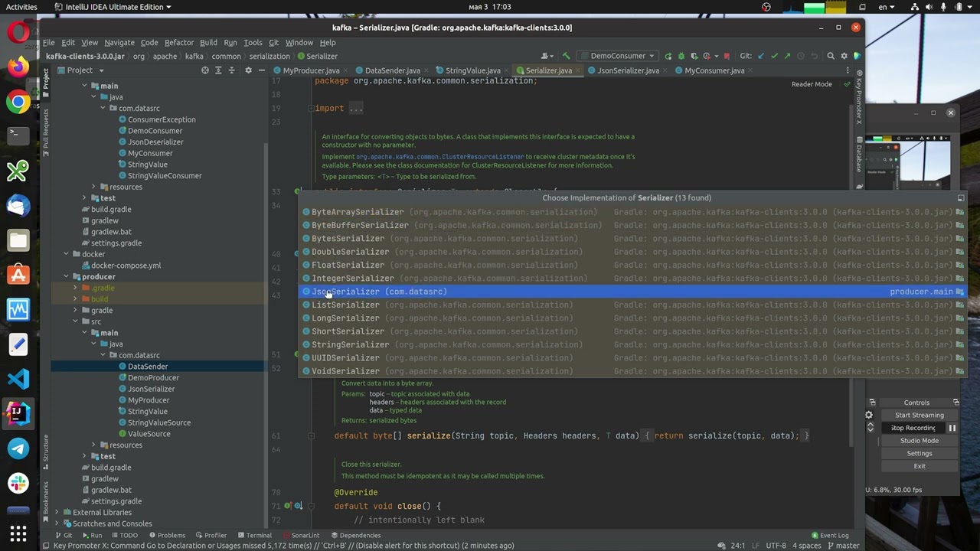Image resolution: width=980 pixels, height=551 pixels.
Task: Launch Google Chrome from the dock
Action: point(18,102)
